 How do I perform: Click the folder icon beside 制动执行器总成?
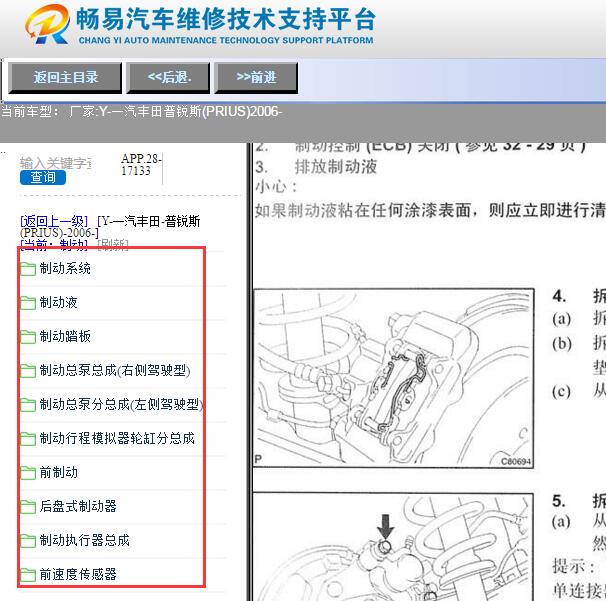tap(28, 541)
